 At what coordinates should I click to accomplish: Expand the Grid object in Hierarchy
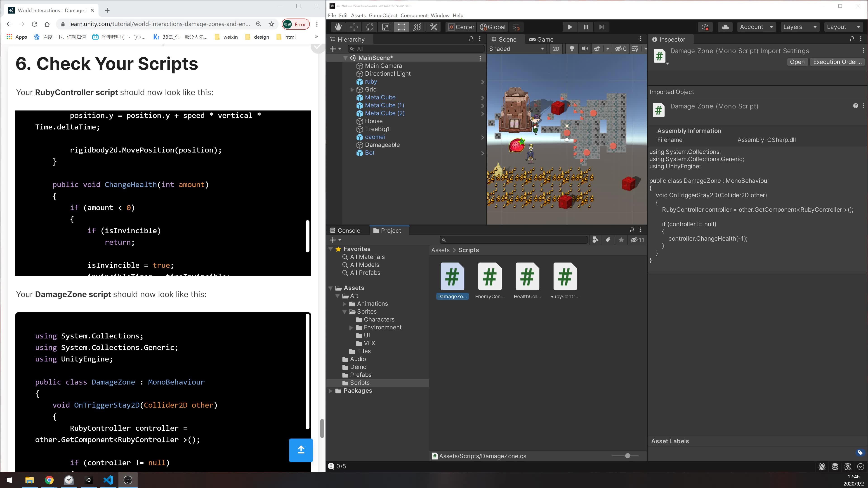(x=352, y=90)
